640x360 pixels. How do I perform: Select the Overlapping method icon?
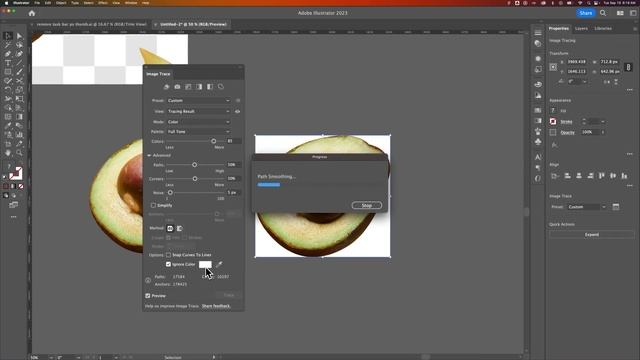coord(180,228)
